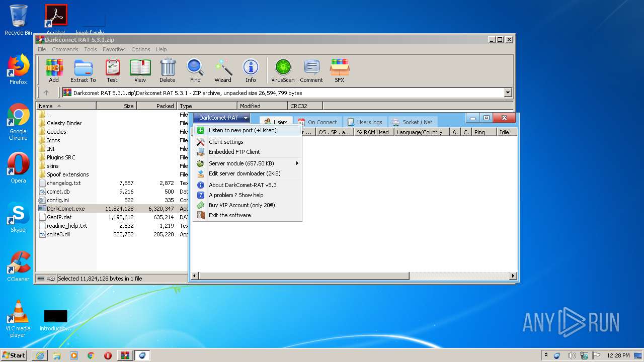This screenshot has width=644, height=362.
Task: Switch to the Users tab
Action: tap(275, 122)
